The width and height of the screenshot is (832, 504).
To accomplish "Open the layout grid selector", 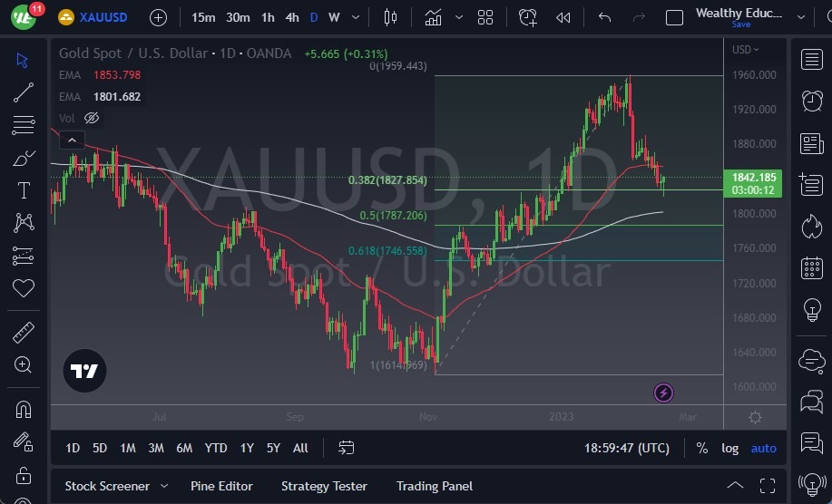I will pos(485,17).
